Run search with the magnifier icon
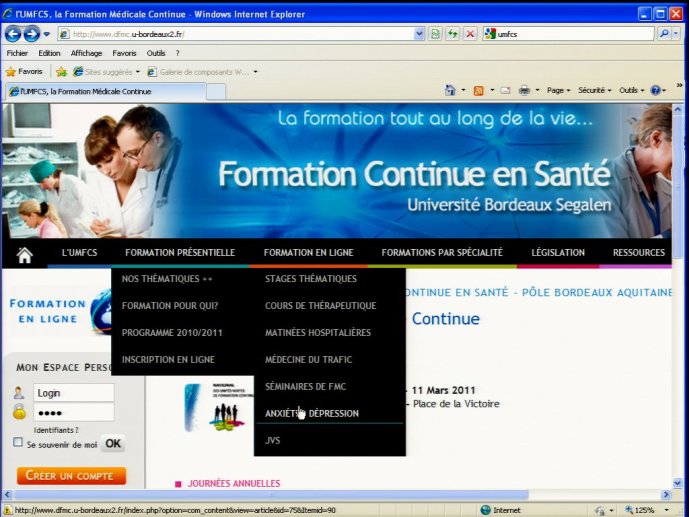The image size is (689, 517). (x=664, y=34)
